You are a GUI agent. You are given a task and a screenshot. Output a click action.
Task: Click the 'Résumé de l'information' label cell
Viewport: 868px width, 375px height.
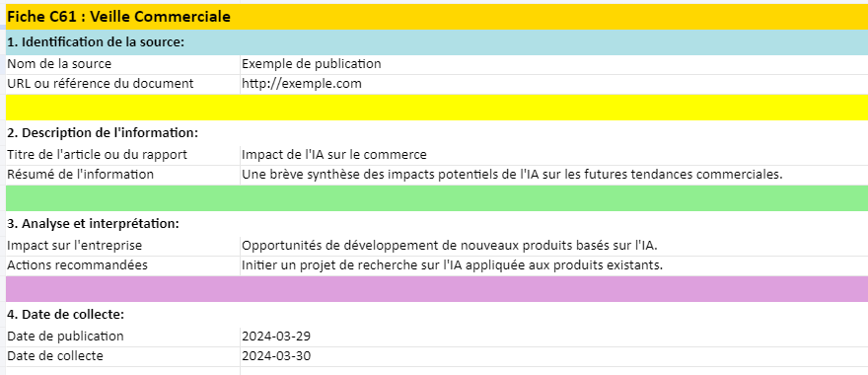coord(122,175)
